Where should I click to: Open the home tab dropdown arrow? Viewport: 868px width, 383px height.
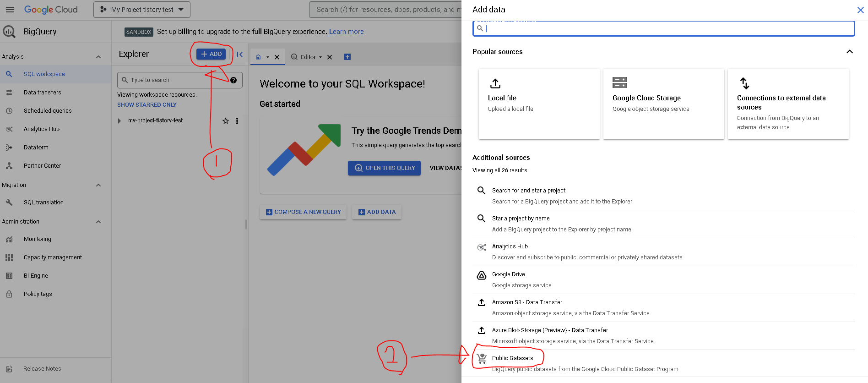268,57
